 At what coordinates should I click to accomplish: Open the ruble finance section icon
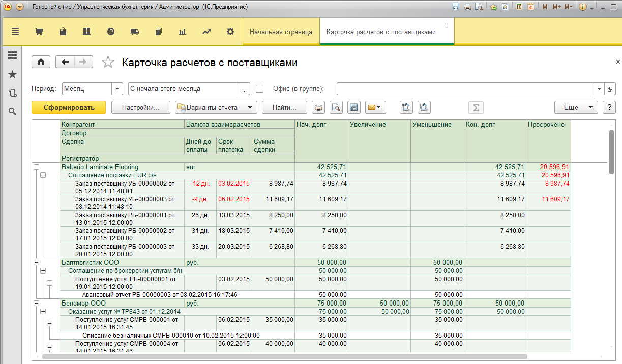point(111,32)
